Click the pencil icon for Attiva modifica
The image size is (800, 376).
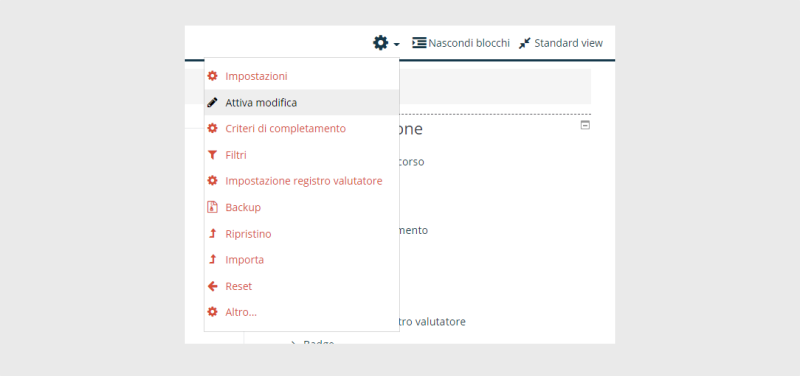(212, 103)
